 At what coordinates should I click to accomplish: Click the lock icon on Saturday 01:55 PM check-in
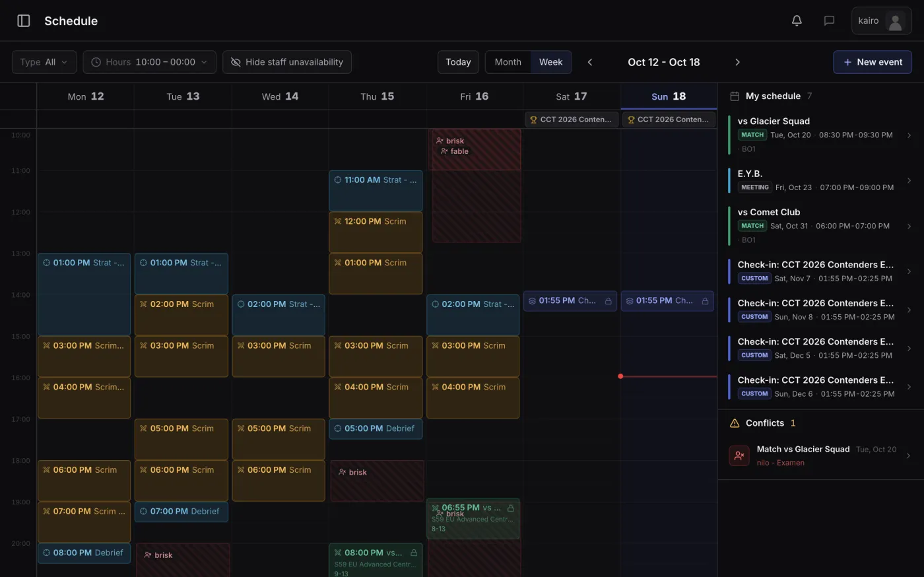(608, 301)
